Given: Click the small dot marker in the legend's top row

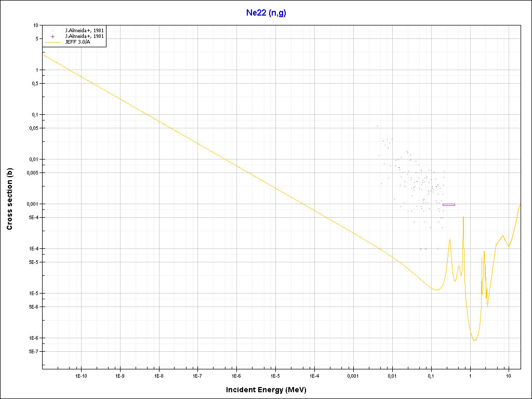Looking at the screenshot, I should point(53,31).
